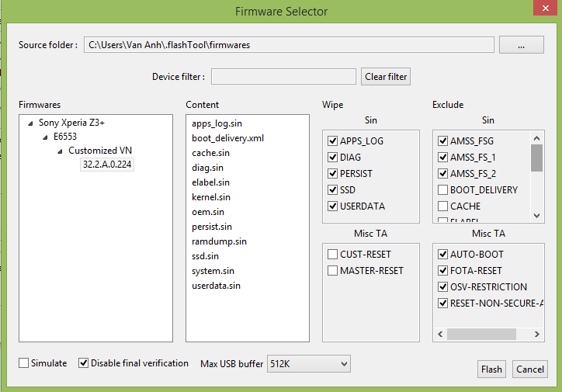
Task: Open the Max USB buffer dropdown
Action: pyautogui.click(x=308, y=364)
